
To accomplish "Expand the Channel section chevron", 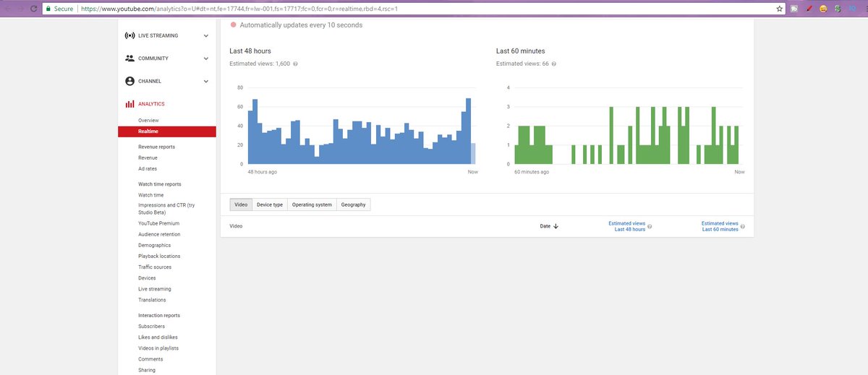I will [x=206, y=81].
